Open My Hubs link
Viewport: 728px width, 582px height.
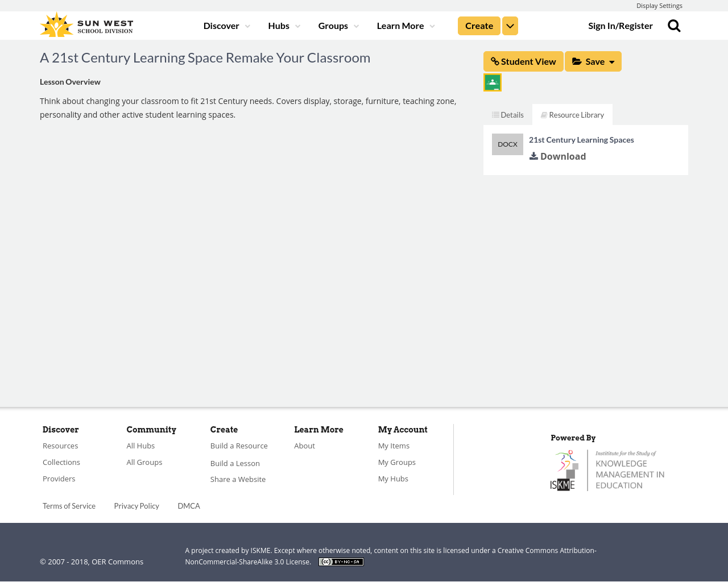pyautogui.click(x=393, y=479)
